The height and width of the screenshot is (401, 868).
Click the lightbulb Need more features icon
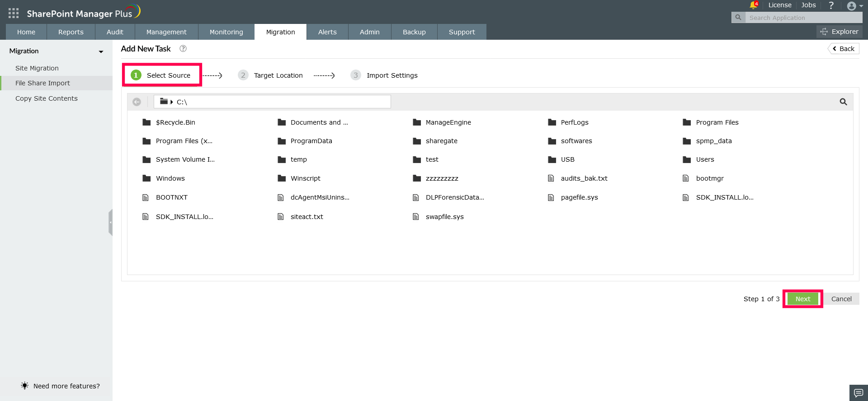tap(25, 386)
